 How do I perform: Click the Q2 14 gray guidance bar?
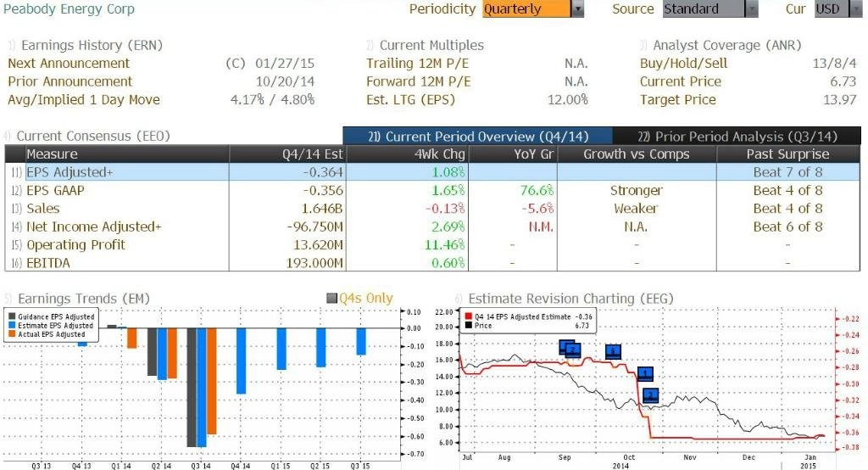pos(152,352)
